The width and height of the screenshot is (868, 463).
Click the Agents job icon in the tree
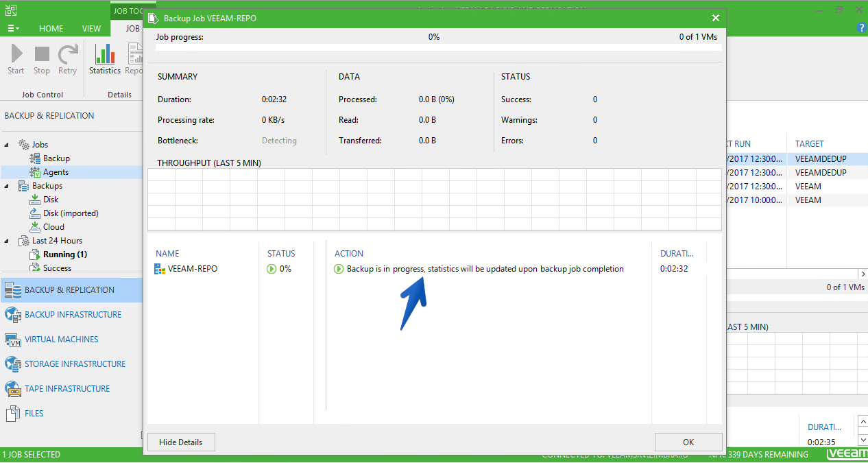coord(36,172)
